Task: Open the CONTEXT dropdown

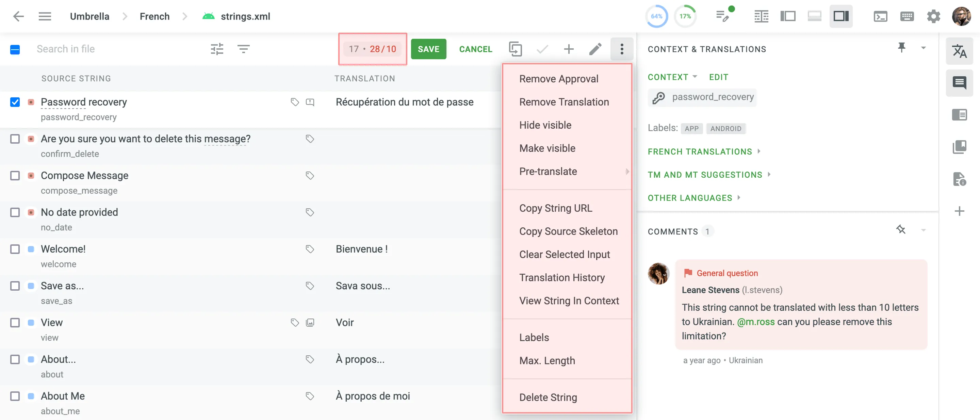Action: pos(672,77)
